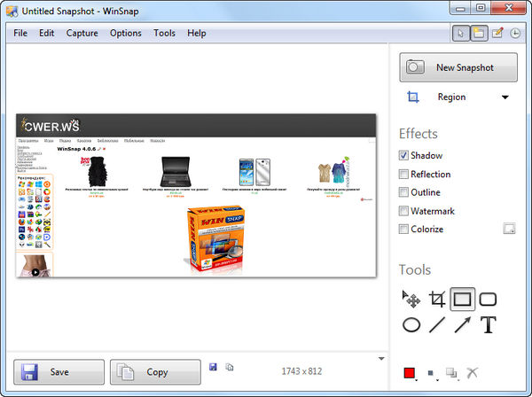
Task: Select the Arrow drawing tool
Action: (462, 325)
